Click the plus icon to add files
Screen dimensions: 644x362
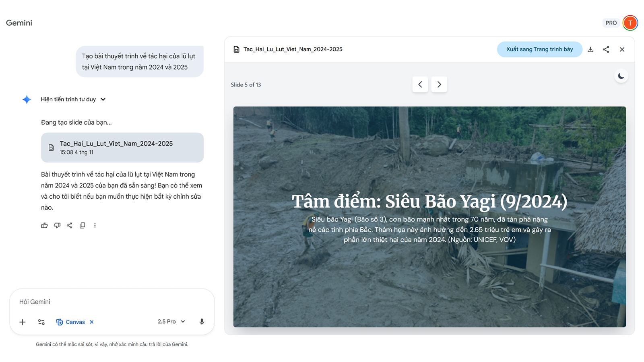coord(23,322)
